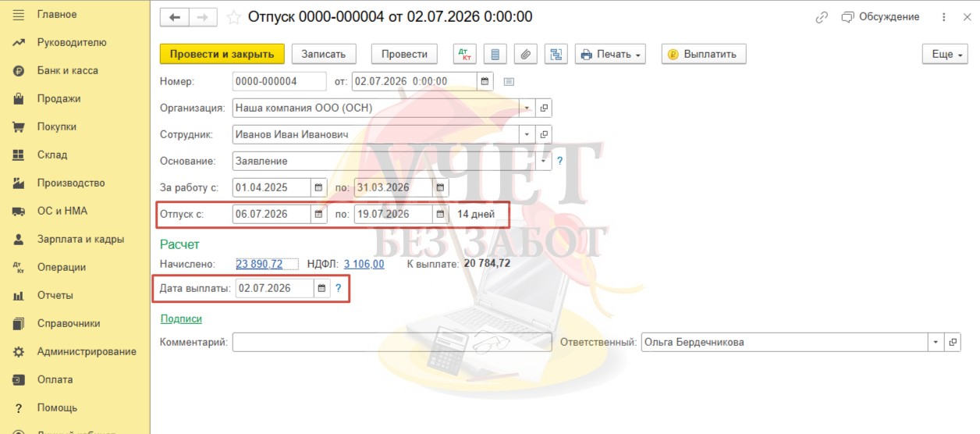
Task: Open the Подписи link
Action: click(x=181, y=318)
